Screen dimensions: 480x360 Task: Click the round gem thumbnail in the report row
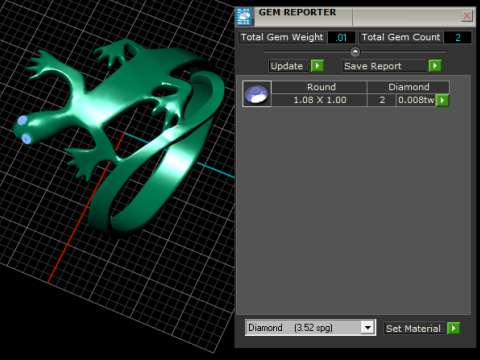pyautogui.click(x=256, y=94)
